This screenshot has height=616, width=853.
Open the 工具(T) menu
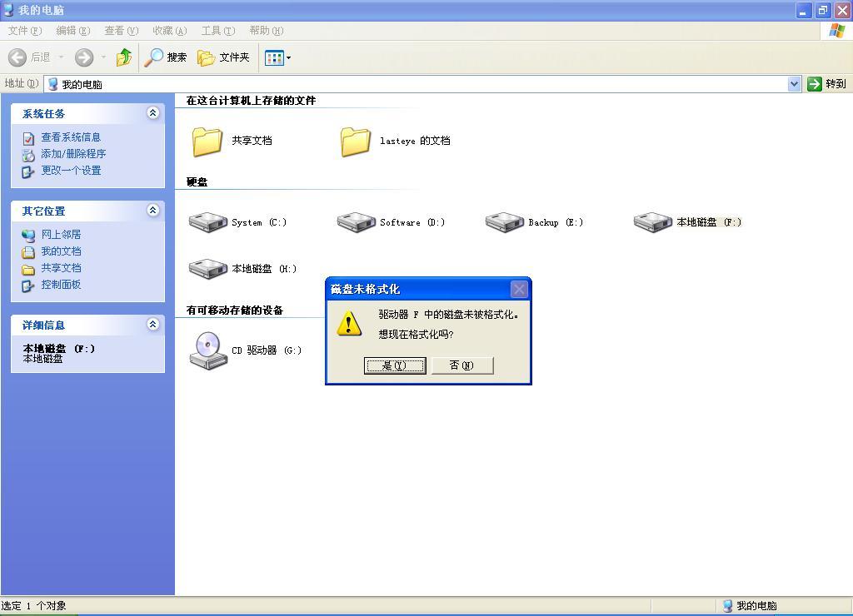click(x=218, y=31)
